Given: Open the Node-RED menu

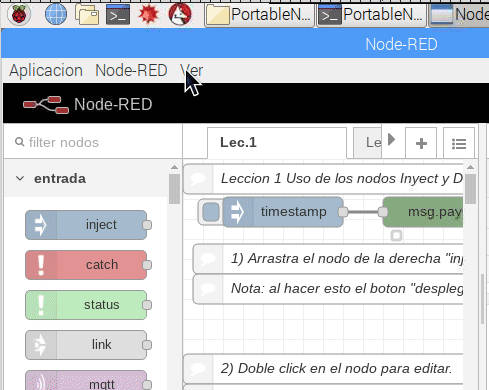Looking at the screenshot, I should pos(131,70).
